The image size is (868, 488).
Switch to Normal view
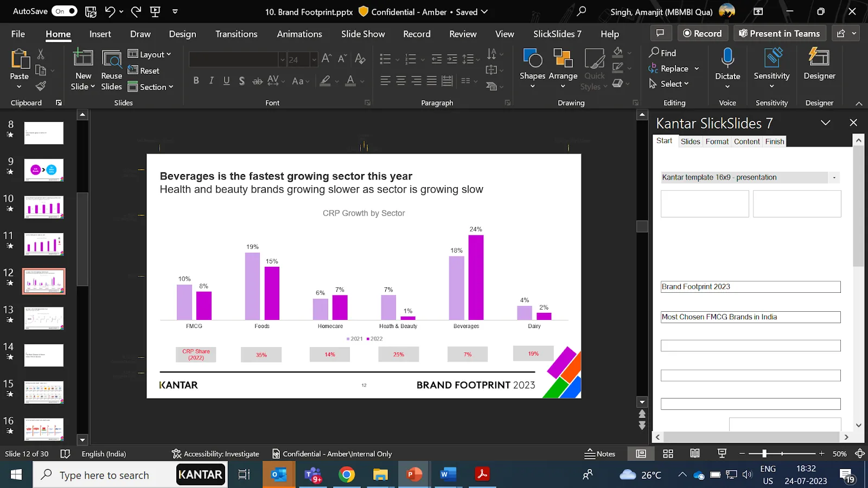pos(641,454)
